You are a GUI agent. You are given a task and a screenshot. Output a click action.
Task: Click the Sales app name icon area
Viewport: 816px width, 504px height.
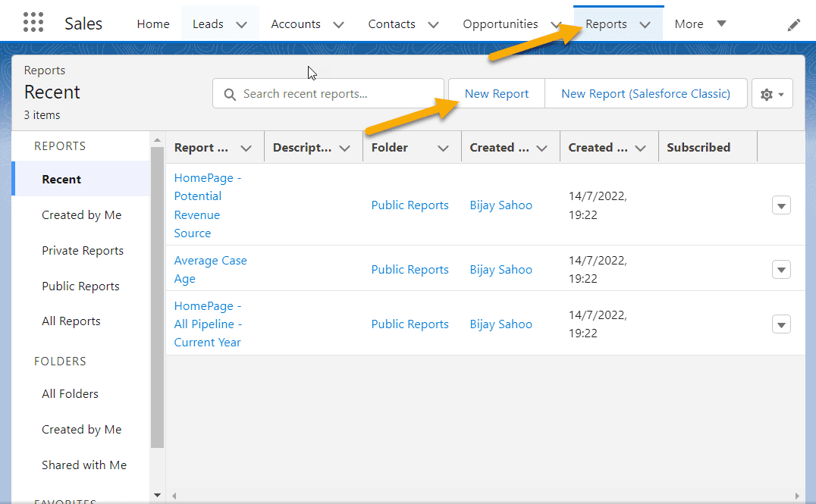click(83, 23)
